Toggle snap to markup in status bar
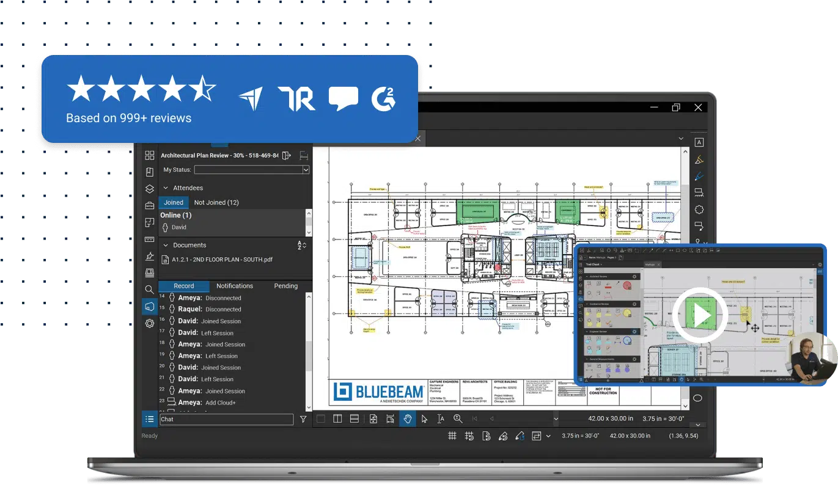 pos(503,436)
